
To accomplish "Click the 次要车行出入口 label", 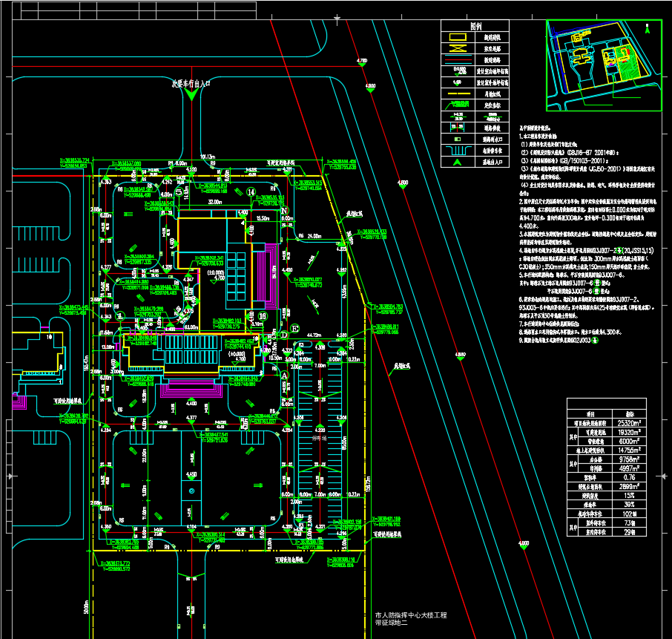I will pos(191,84).
